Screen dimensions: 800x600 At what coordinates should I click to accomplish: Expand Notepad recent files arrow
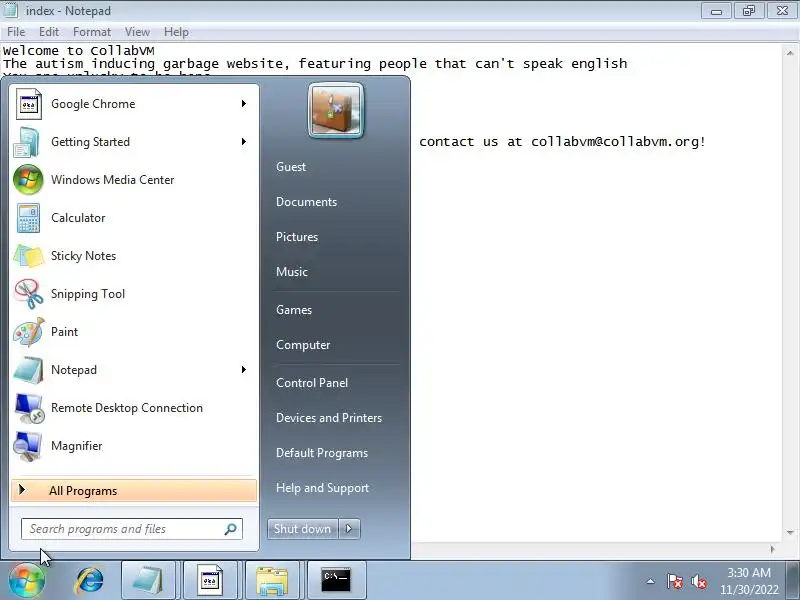244,370
